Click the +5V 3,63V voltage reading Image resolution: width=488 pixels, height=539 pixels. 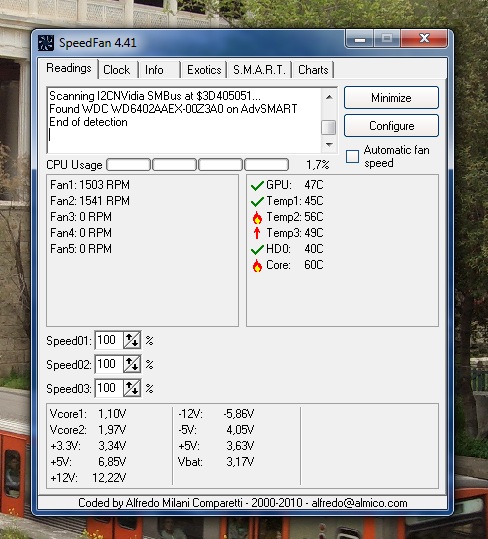216,446
